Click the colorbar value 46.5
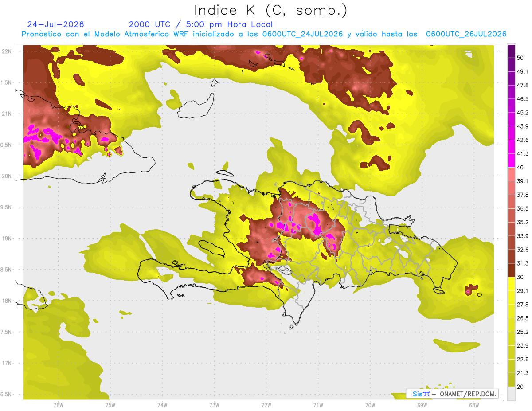The width and height of the screenshot is (532, 411). (523, 99)
